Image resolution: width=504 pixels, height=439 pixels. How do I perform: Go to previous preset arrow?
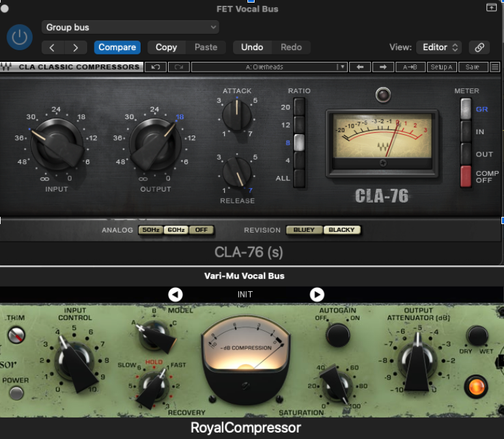pos(53,48)
